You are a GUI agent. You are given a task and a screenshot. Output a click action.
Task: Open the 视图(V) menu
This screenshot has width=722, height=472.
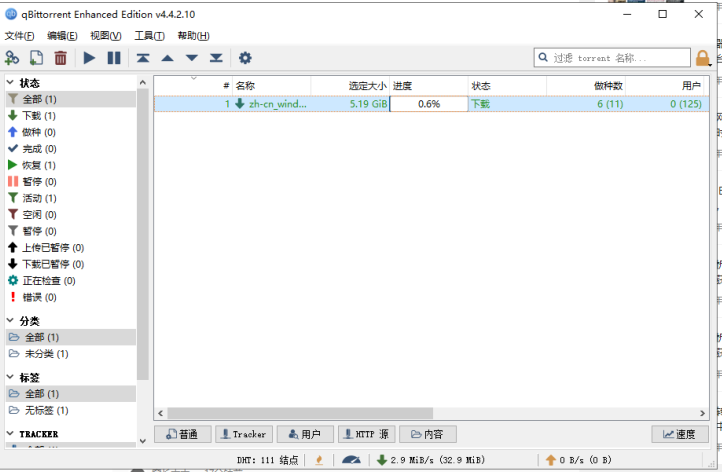tap(106, 36)
